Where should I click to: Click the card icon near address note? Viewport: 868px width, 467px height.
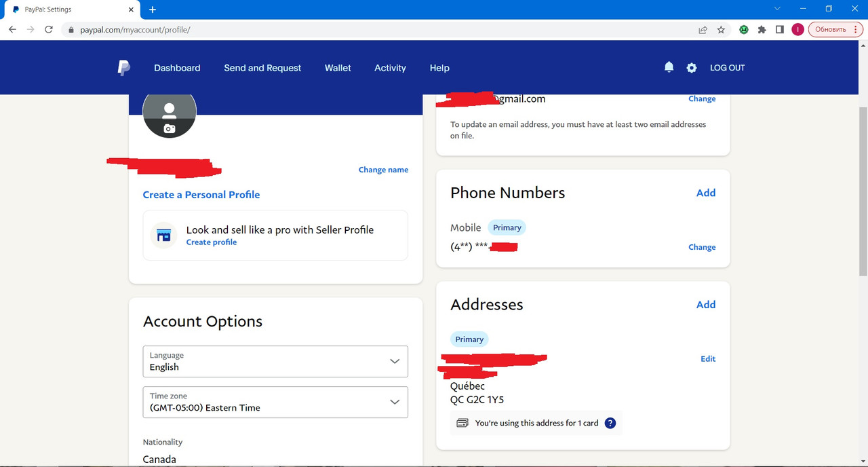[462, 423]
